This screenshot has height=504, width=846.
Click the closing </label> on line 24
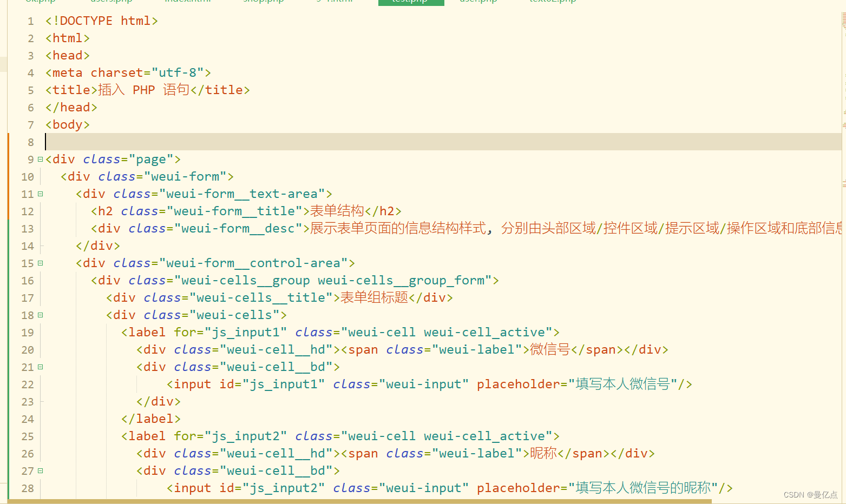point(151,419)
